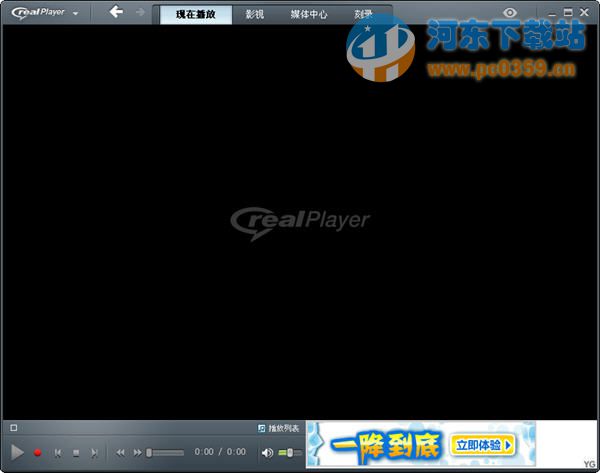Click the 立即体验 ad button

[483, 445]
